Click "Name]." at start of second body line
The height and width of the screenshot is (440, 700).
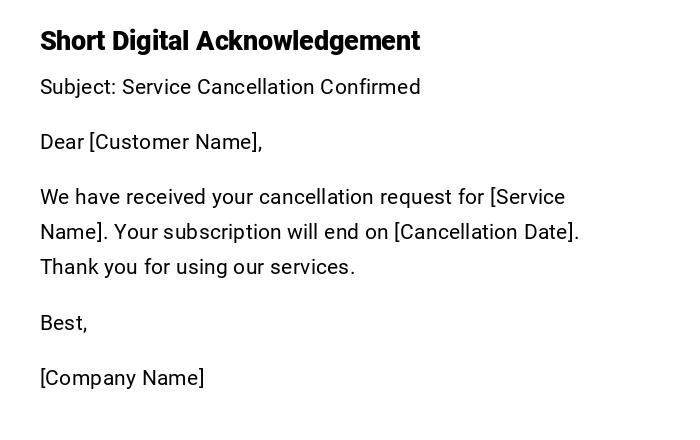click(73, 232)
